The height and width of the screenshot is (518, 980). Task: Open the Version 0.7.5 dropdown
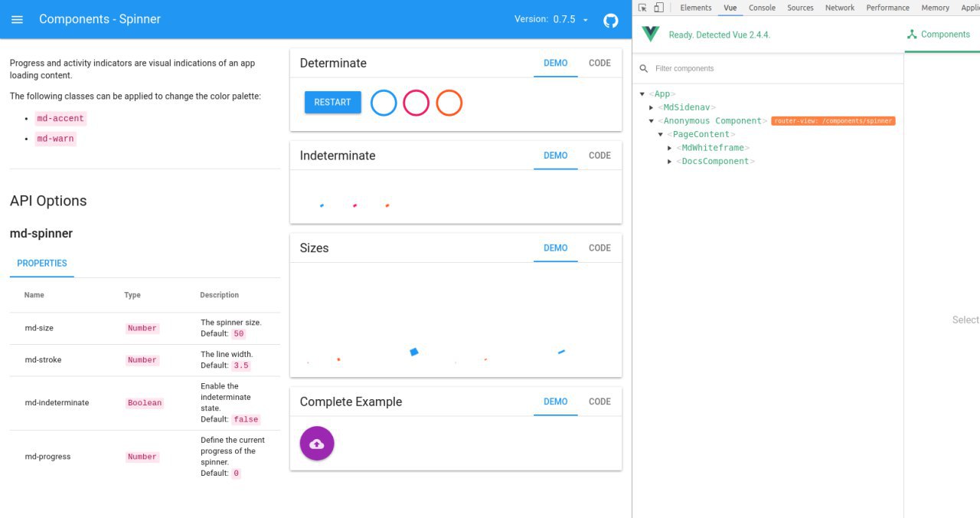[x=551, y=19]
